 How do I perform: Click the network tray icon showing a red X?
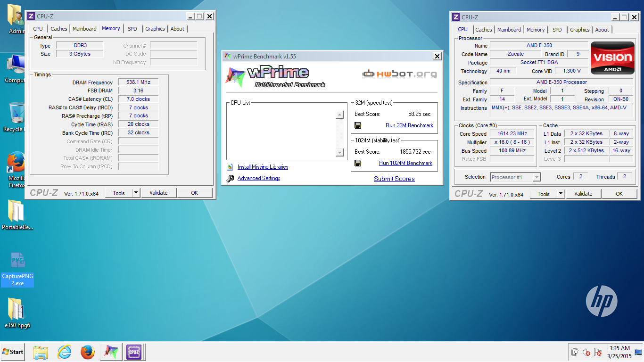pyautogui.click(x=597, y=352)
